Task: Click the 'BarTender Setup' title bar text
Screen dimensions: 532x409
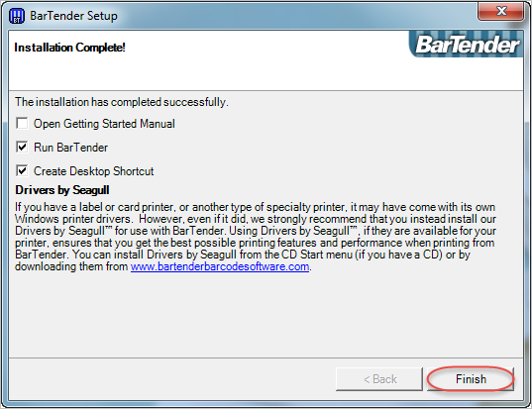Action: point(73,16)
